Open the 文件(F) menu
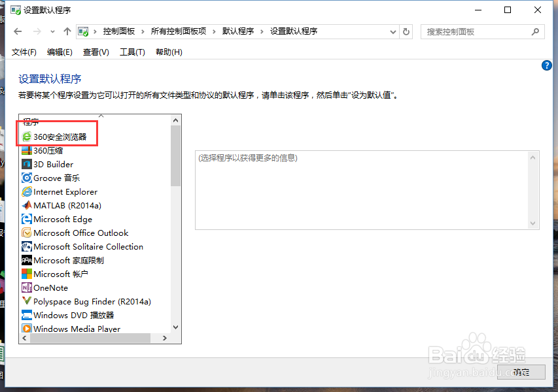The image size is (558, 392). point(24,52)
